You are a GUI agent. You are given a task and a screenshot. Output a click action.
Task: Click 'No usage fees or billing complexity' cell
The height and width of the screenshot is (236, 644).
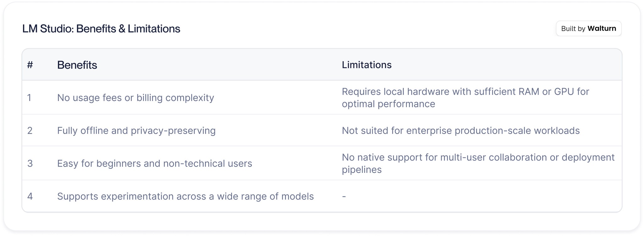point(136,98)
